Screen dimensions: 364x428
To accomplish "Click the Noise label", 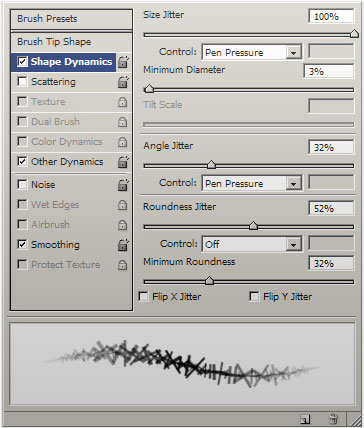I will pyautogui.click(x=43, y=184).
